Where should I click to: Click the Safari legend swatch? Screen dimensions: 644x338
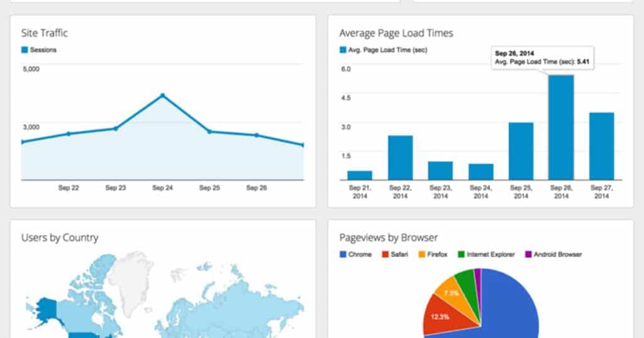click(386, 254)
